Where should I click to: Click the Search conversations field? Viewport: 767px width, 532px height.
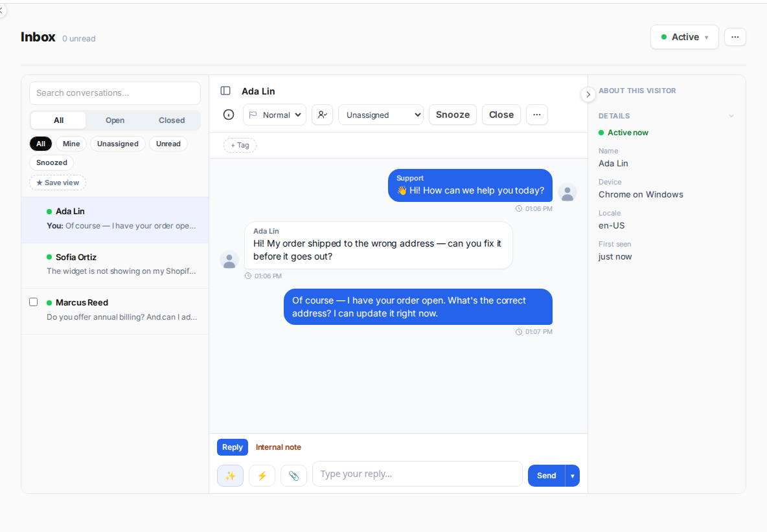click(115, 93)
